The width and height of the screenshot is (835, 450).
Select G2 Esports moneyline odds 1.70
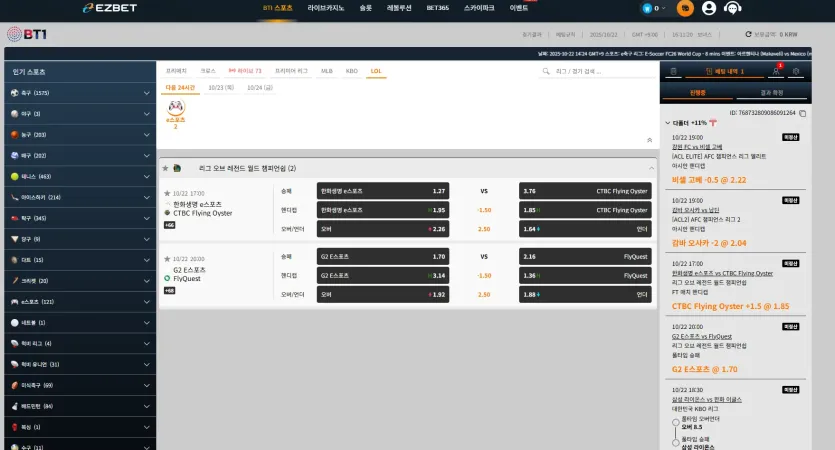[383, 257]
